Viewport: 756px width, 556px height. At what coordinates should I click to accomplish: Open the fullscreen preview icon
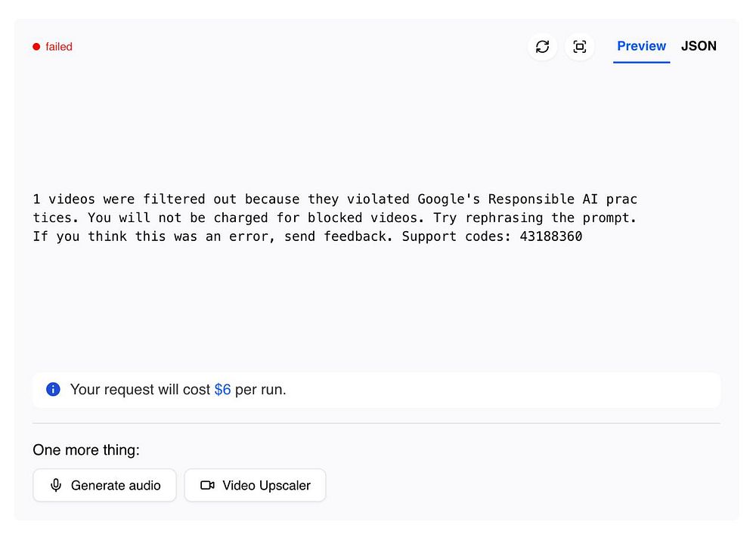click(x=580, y=47)
